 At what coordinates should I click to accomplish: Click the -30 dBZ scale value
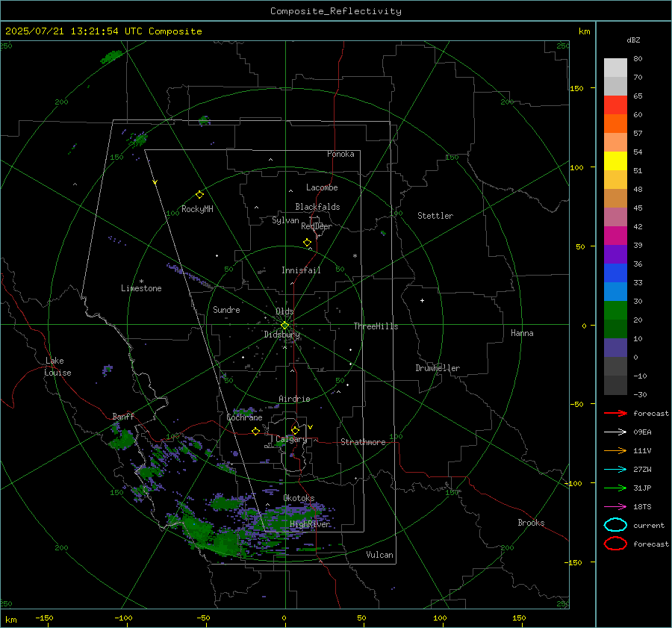pyautogui.click(x=640, y=394)
